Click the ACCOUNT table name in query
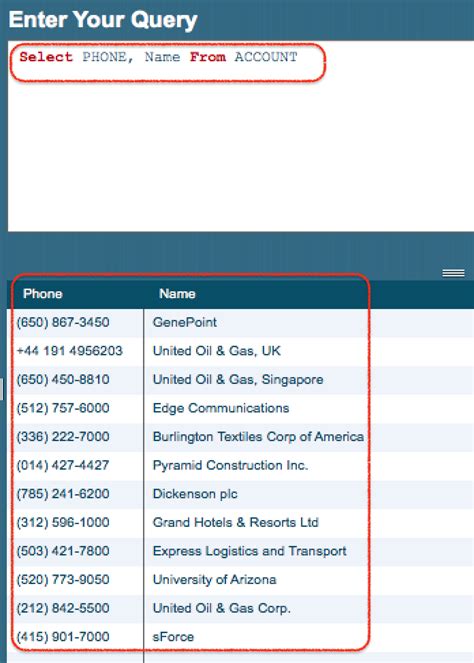The width and height of the screenshot is (474, 663). pos(266,57)
